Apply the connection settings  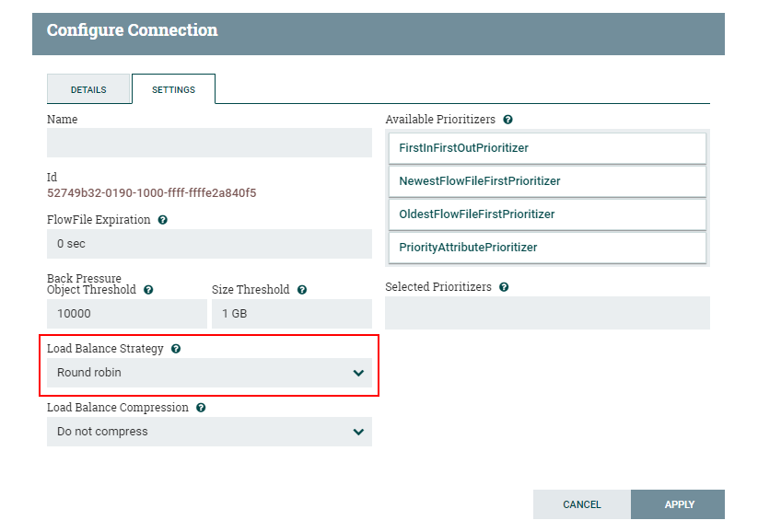[678, 504]
